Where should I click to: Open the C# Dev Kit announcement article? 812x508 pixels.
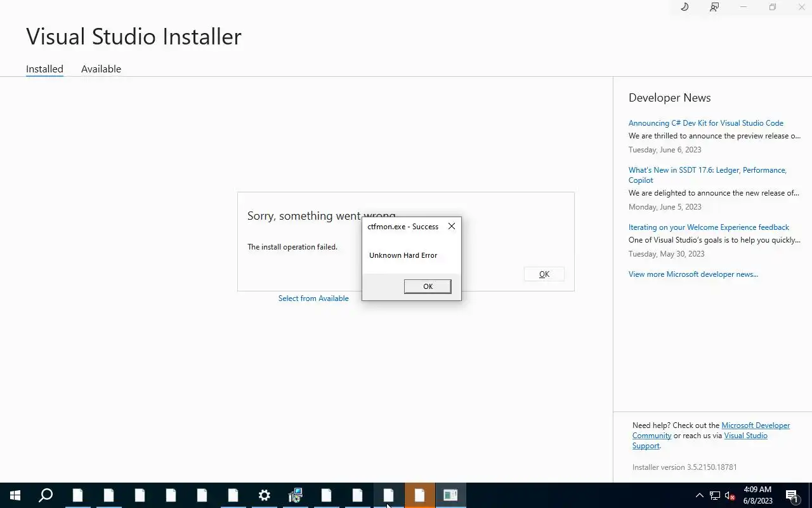point(706,123)
